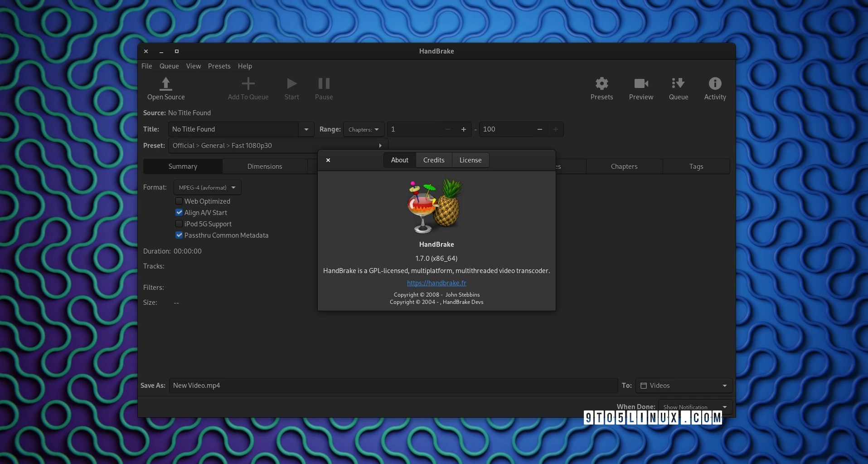Switch to the Credits tab
The image size is (868, 464).
[433, 160]
